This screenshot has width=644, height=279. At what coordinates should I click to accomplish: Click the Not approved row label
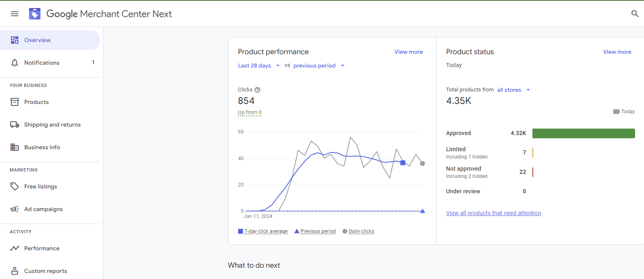coord(463,169)
